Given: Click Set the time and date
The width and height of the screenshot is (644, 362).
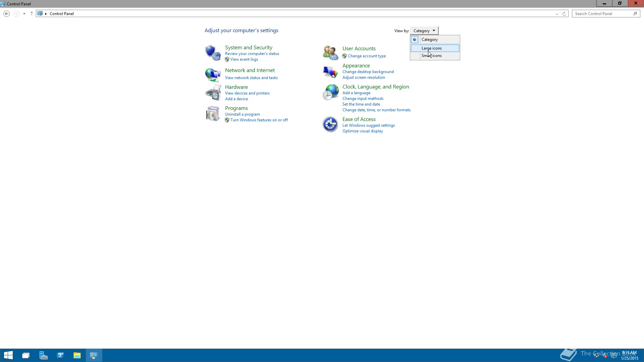Looking at the screenshot, I should (x=361, y=104).
